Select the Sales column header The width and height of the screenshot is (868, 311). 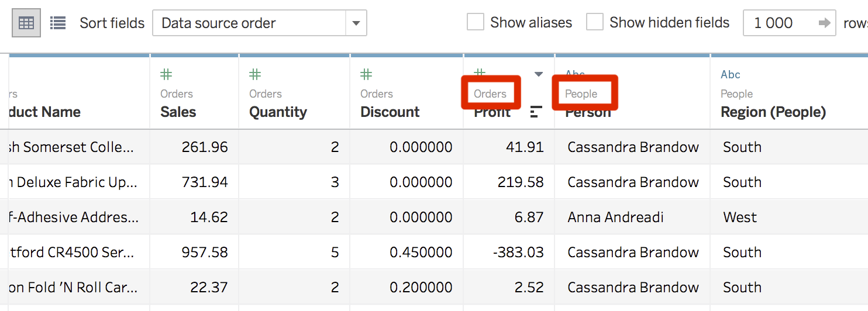(178, 112)
